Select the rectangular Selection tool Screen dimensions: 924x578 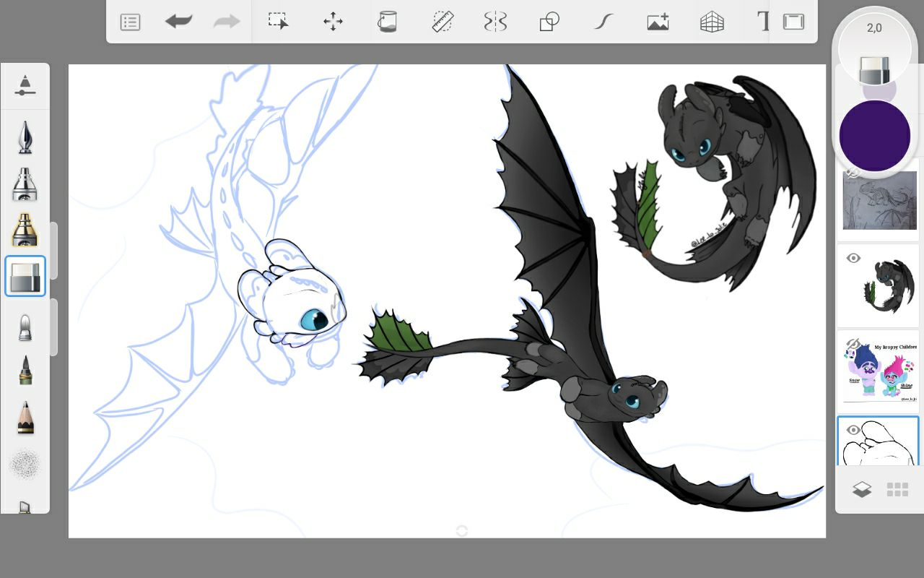pyautogui.click(x=279, y=22)
